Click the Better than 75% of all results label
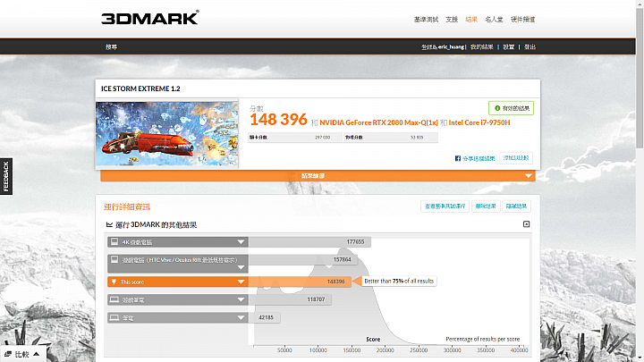This screenshot has height=362, width=644. (x=399, y=282)
